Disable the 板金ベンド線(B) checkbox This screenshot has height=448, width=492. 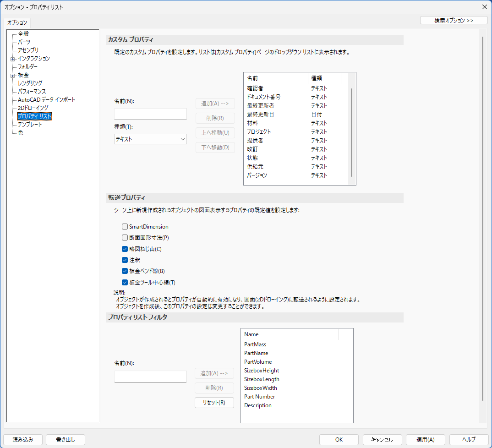(x=125, y=271)
